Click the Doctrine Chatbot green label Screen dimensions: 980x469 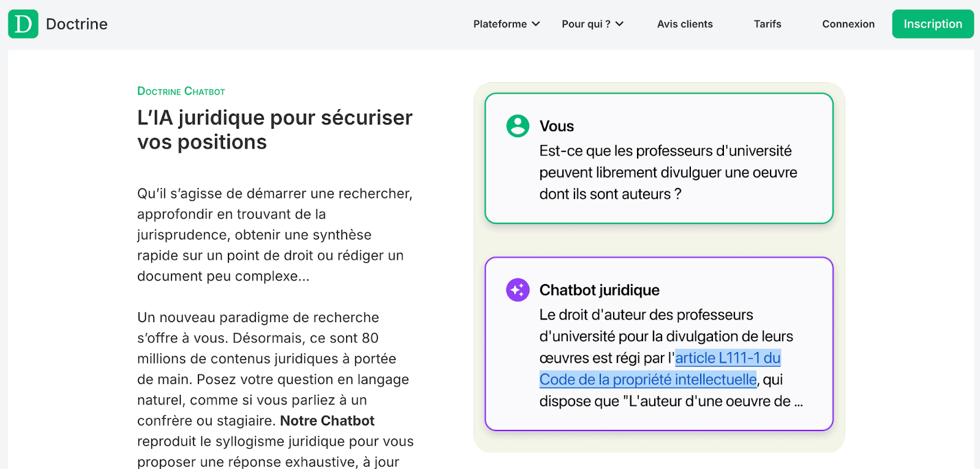pyautogui.click(x=181, y=91)
